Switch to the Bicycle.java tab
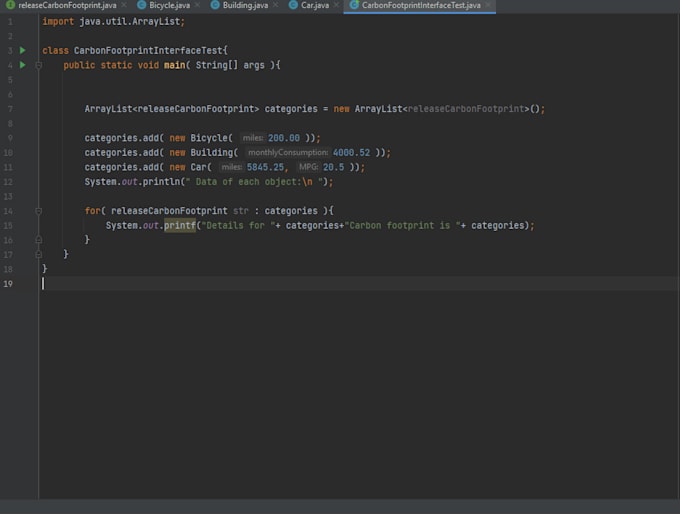This screenshot has height=514, width=680. [169, 5]
